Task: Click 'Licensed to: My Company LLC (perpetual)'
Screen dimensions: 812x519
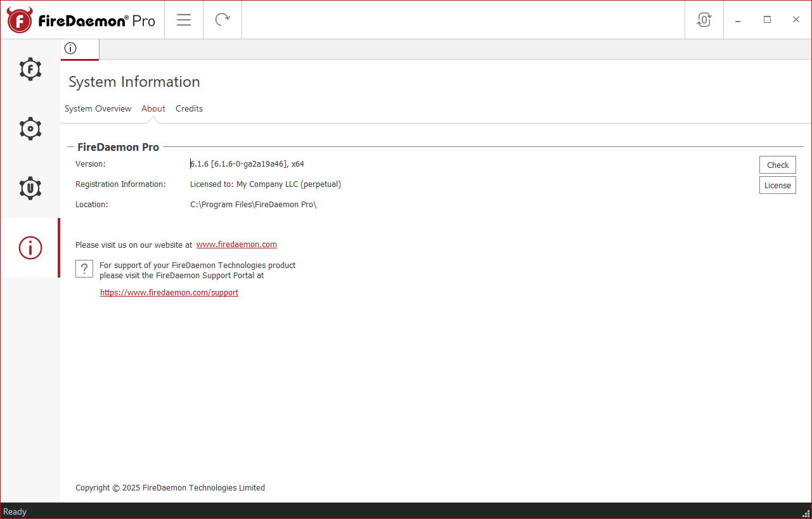Action: tap(266, 184)
